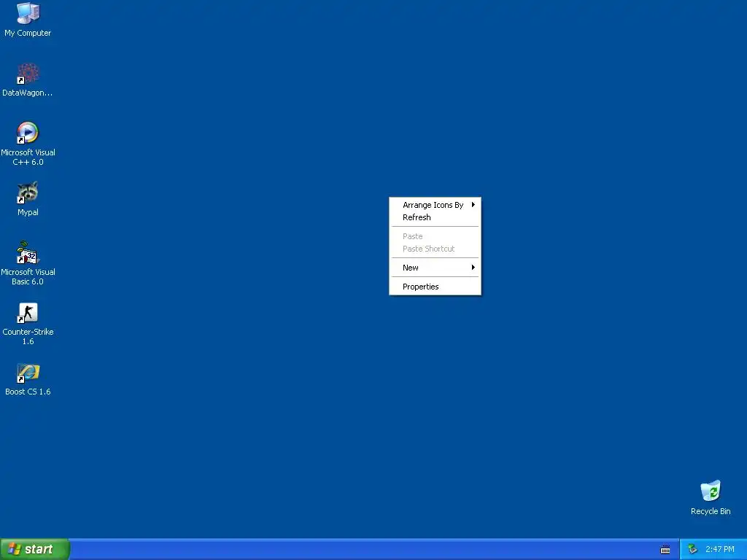Select the Boost CS 1.6 icon
The image size is (747, 560).
click(28, 373)
